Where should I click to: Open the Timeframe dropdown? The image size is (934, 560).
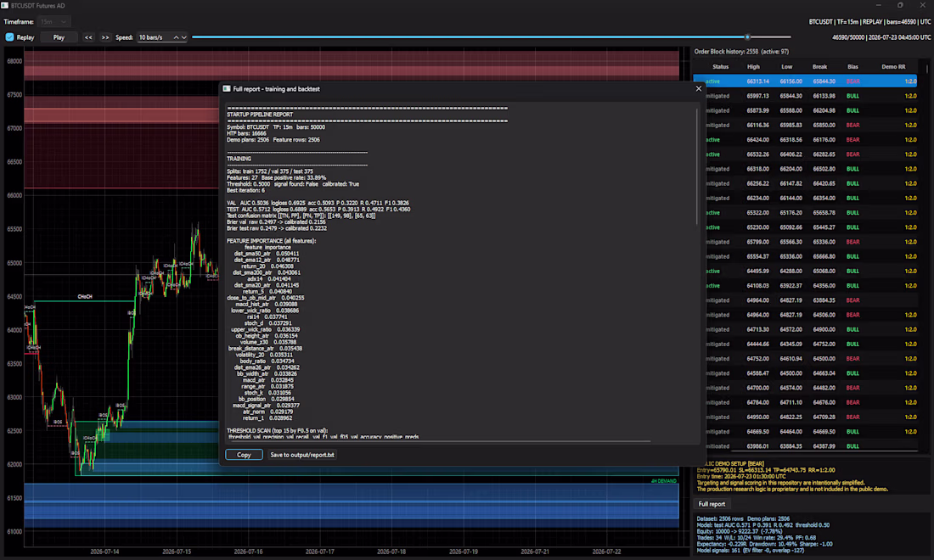click(53, 21)
